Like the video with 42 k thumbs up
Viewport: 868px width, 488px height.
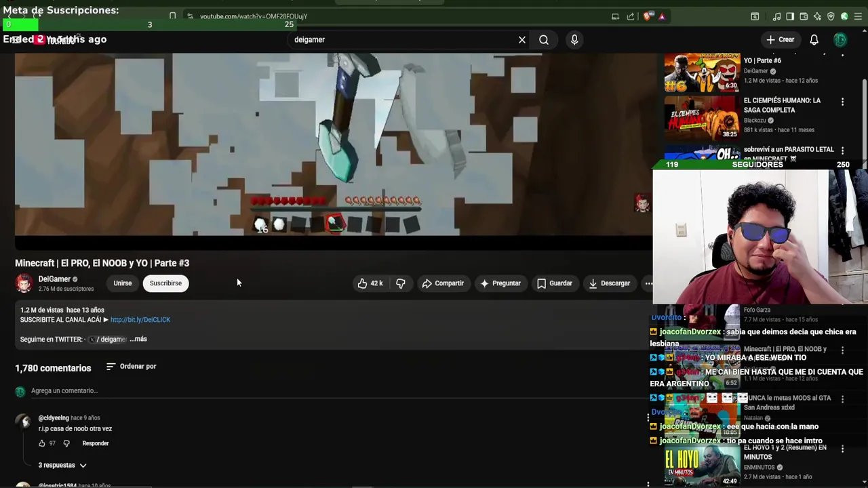370,283
